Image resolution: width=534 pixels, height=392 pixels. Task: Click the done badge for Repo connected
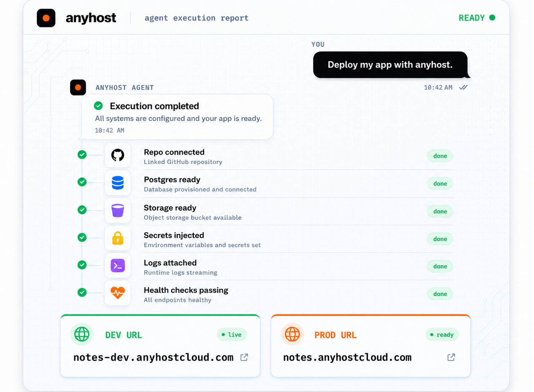440,156
